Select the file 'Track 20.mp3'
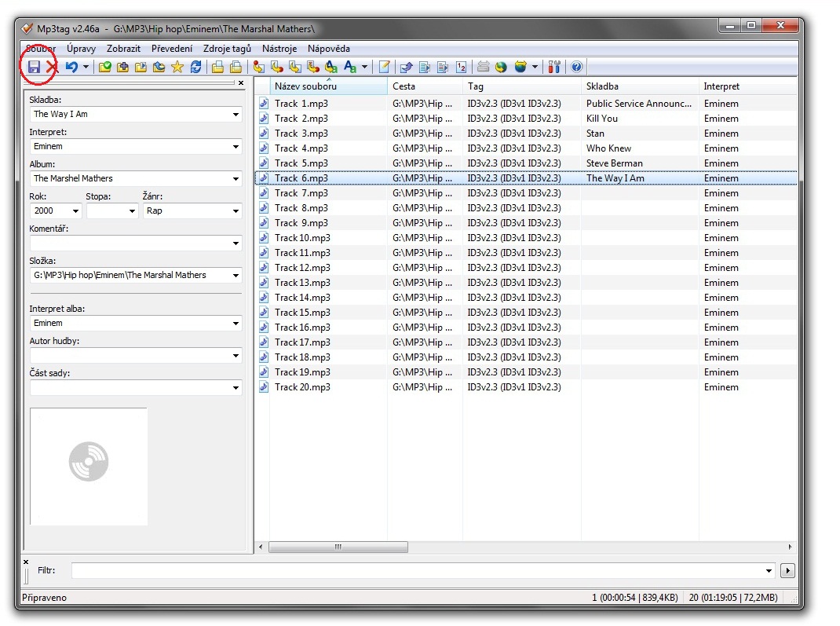This screenshot has height=626, width=840. tap(303, 387)
